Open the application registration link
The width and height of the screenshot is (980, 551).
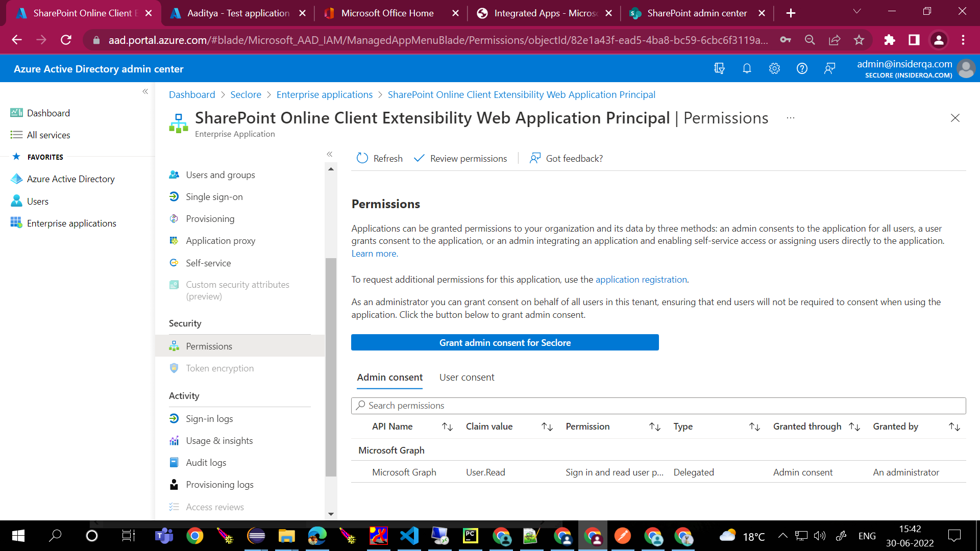(641, 279)
